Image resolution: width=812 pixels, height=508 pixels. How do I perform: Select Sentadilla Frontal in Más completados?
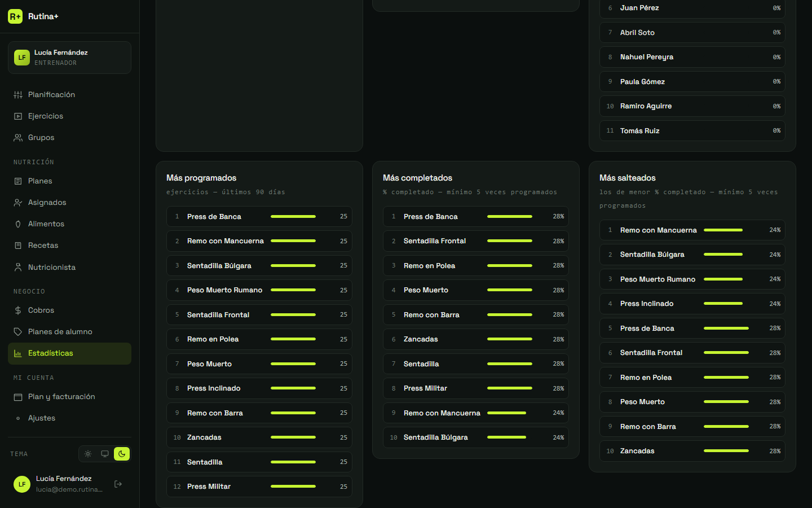coord(476,241)
